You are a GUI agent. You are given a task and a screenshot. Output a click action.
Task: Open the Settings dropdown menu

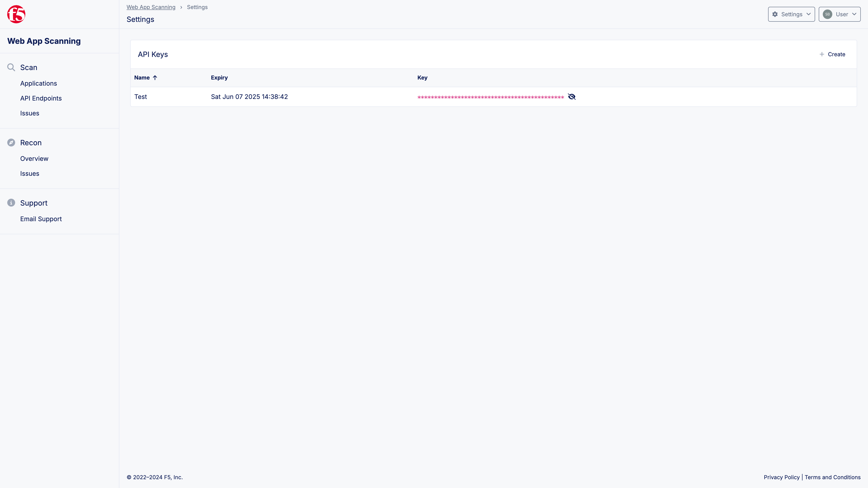[791, 14]
